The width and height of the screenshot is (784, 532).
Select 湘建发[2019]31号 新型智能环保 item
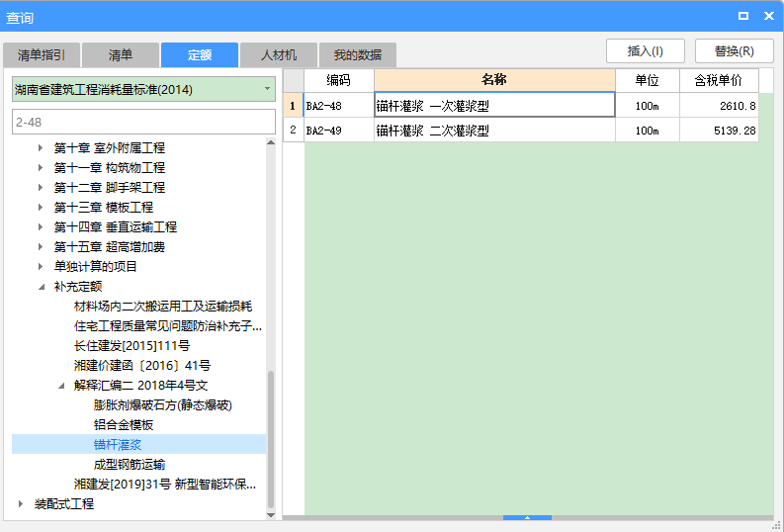[165, 484]
